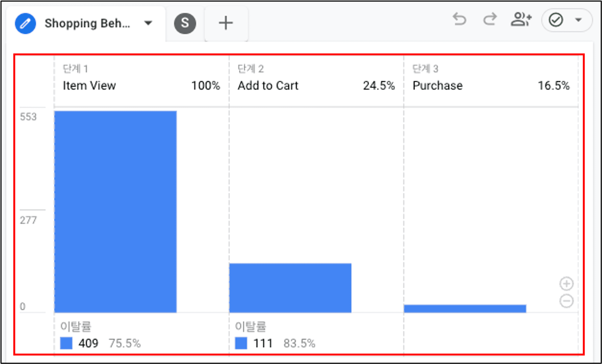This screenshot has height=364, width=602.
Task: Expand the Shopping Beh... tab dropdown arrow
Action: pyautogui.click(x=148, y=23)
